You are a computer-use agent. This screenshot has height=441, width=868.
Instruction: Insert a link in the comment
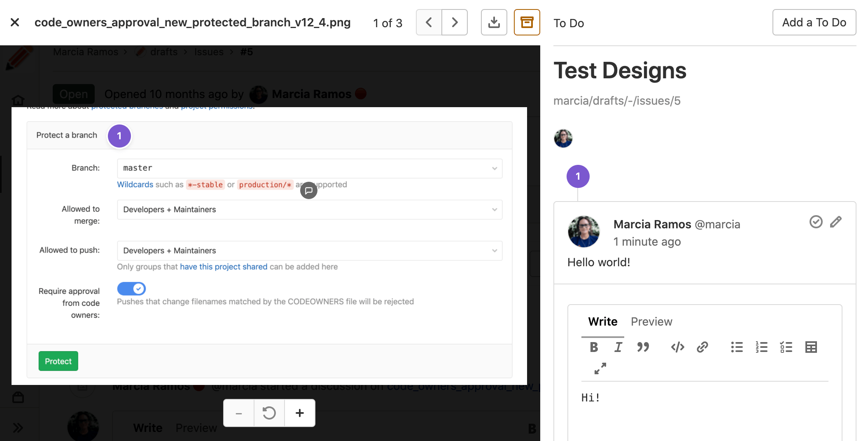click(x=702, y=347)
